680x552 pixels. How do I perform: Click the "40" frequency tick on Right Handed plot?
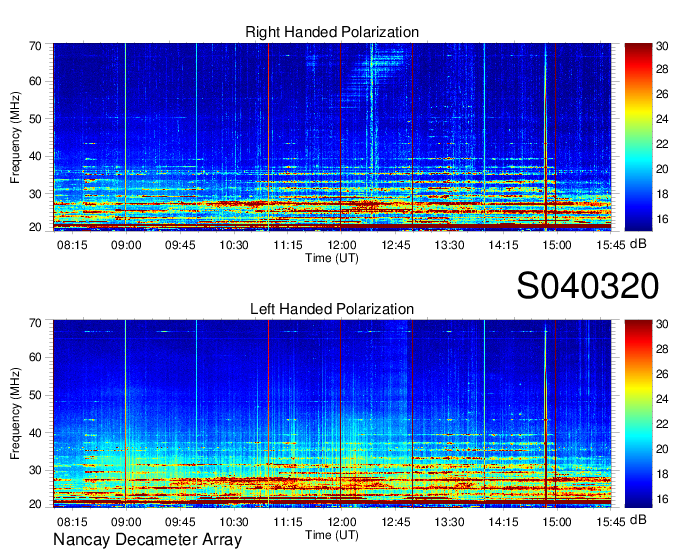[x=35, y=156]
